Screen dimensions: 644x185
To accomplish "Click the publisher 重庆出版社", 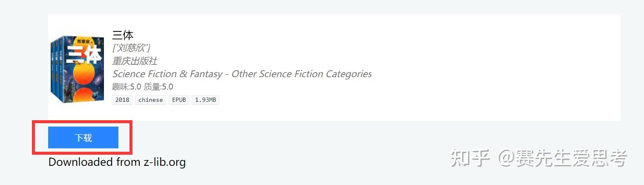I will pos(135,61).
